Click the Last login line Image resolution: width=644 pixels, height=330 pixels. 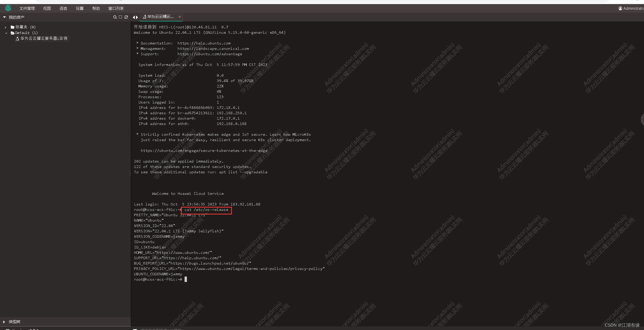[x=197, y=204]
